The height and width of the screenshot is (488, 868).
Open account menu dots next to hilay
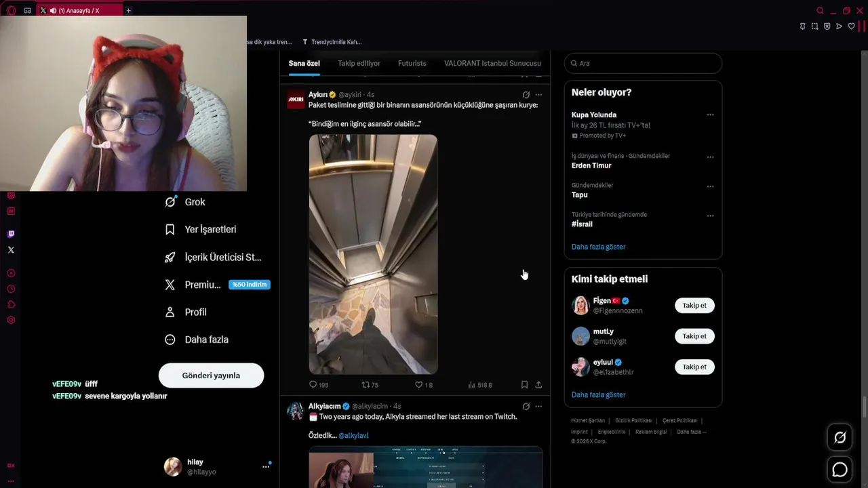266,467
